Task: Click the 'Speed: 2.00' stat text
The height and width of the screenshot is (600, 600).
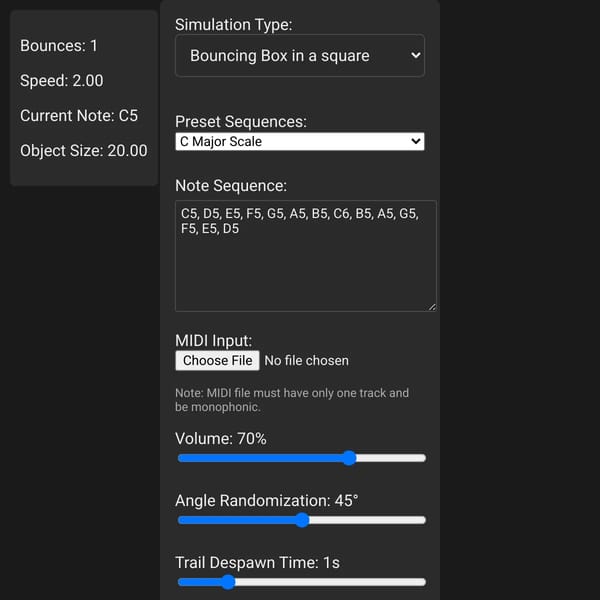Action: (62, 81)
